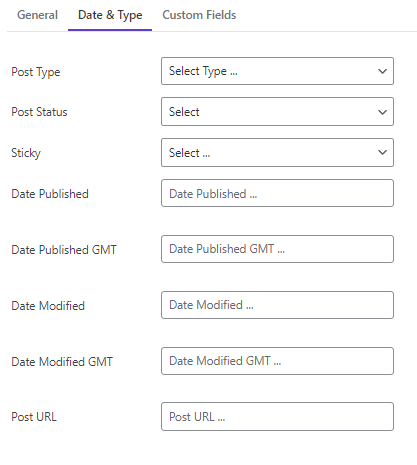Click into 'Date Modified GMT ...' input

click(x=277, y=361)
